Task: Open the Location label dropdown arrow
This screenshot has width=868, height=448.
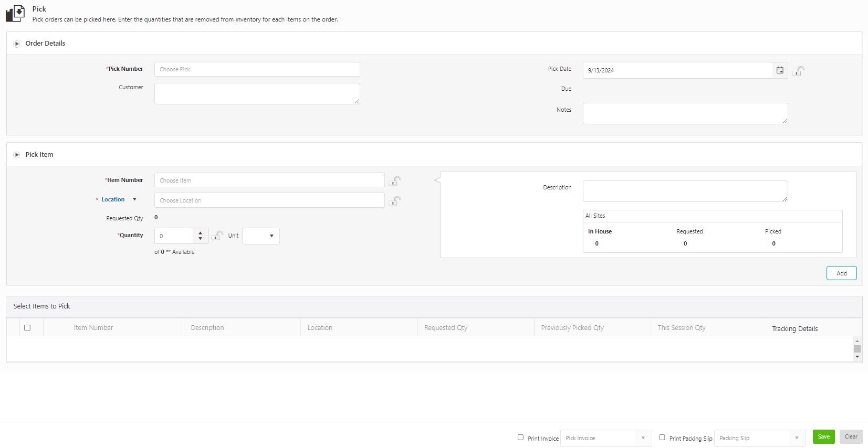Action: click(x=134, y=199)
